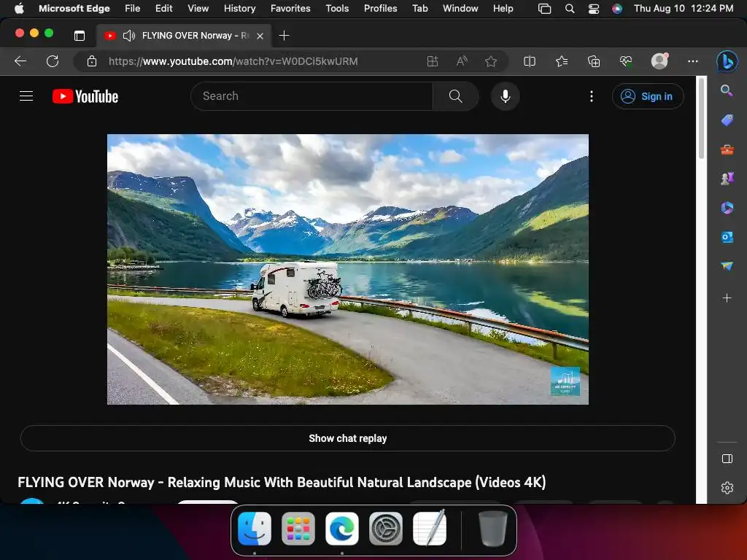
Task: Open the View menu
Action: 198,8
